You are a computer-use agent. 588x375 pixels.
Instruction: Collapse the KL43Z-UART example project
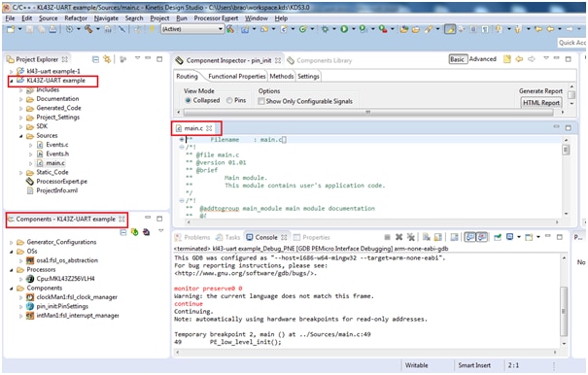(x=12, y=81)
